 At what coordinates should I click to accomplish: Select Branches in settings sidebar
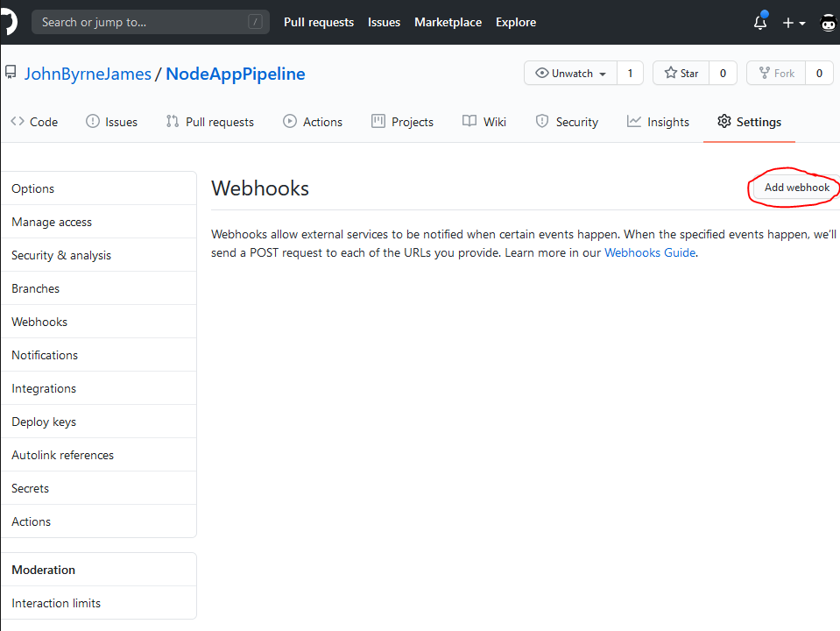coord(99,287)
